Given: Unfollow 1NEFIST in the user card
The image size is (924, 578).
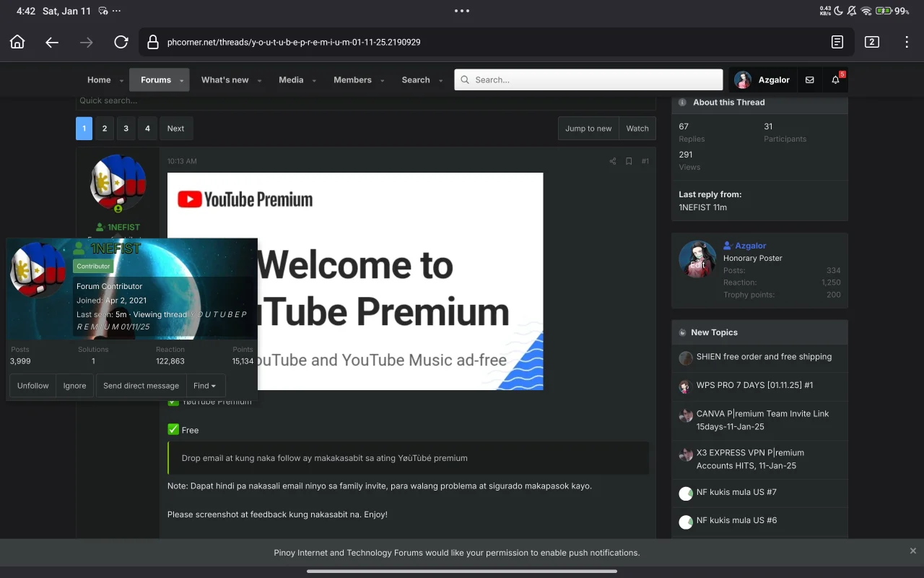Looking at the screenshot, I should (33, 386).
